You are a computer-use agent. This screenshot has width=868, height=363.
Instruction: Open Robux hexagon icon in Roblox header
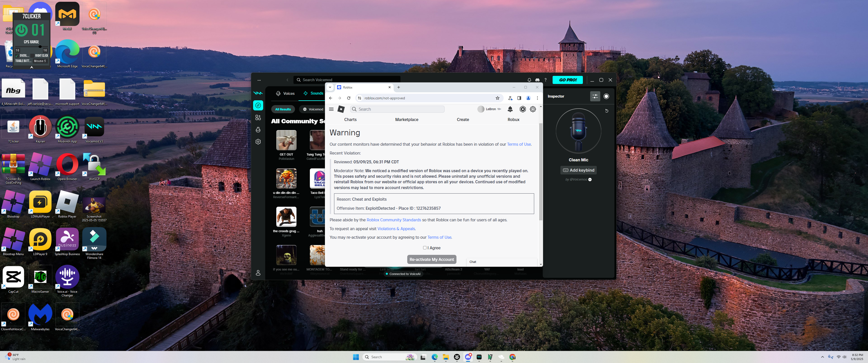pyautogui.click(x=522, y=109)
